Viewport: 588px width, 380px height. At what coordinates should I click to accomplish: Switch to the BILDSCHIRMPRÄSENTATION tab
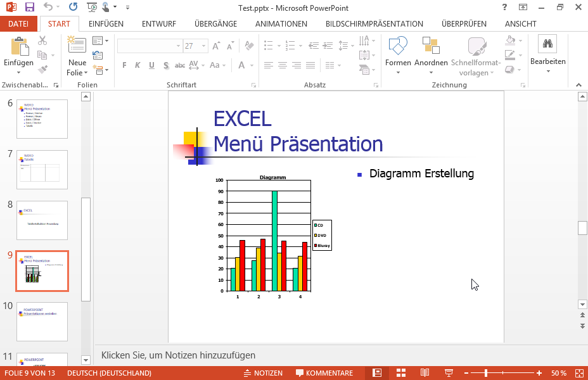click(x=374, y=23)
